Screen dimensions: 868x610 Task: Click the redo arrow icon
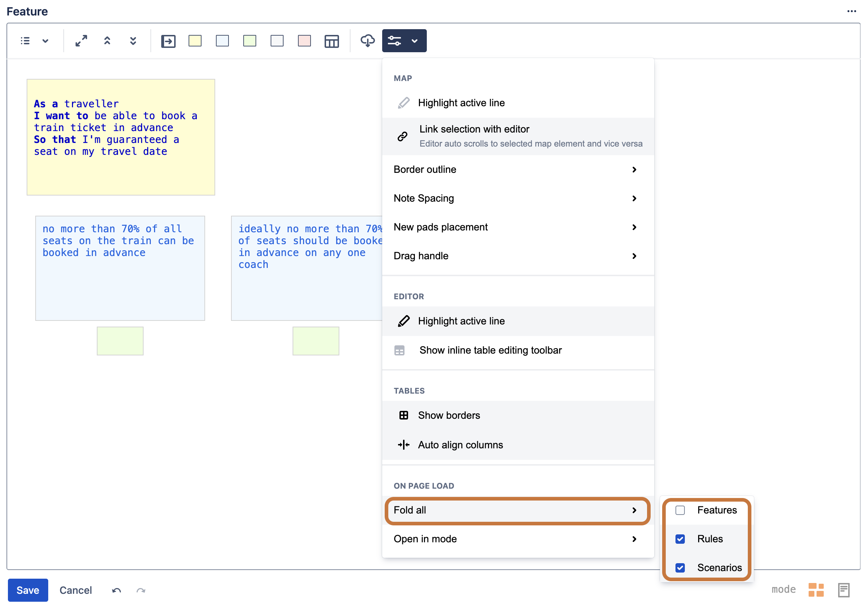(141, 591)
